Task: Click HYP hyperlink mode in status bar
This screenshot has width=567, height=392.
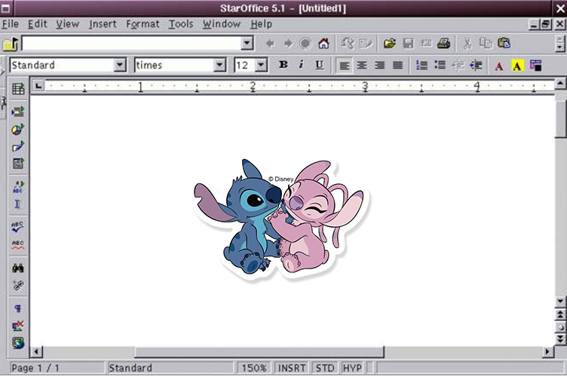Action: pyautogui.click(x=352, y=368)
